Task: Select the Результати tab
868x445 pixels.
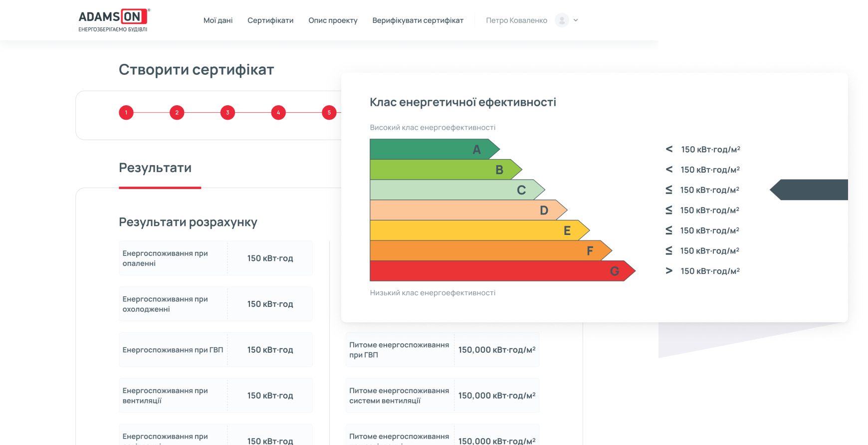Action: point(155,168)
